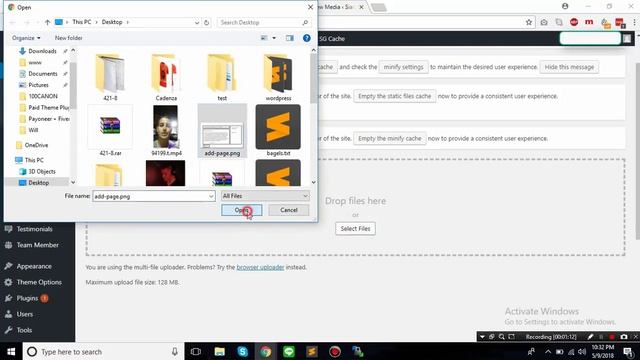Screen dimensions: 640x360
Task: Select Downloads in the navigation pane
Action: coord(42,51)
